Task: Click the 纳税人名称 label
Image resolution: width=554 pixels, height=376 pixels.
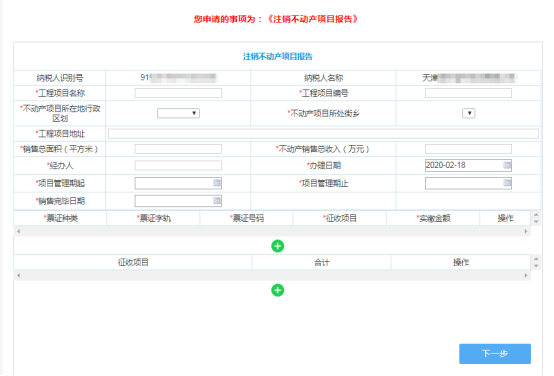Action: [x=323, y=78]
